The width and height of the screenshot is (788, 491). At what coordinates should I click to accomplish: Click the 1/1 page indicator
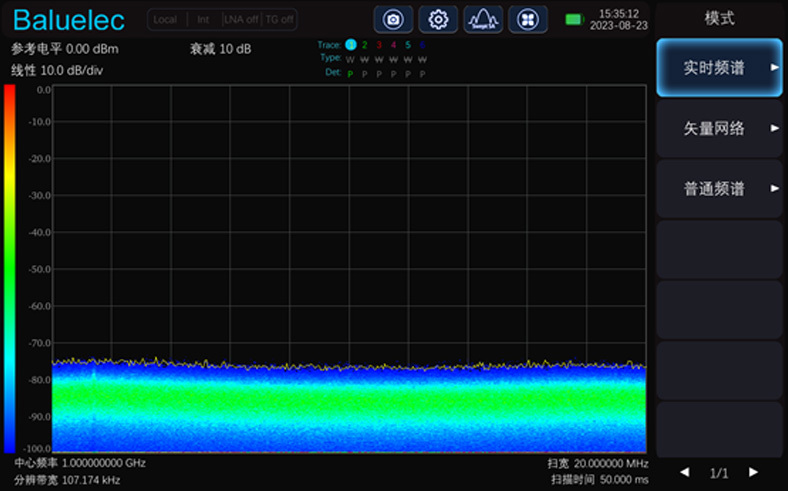coord(719,473)
